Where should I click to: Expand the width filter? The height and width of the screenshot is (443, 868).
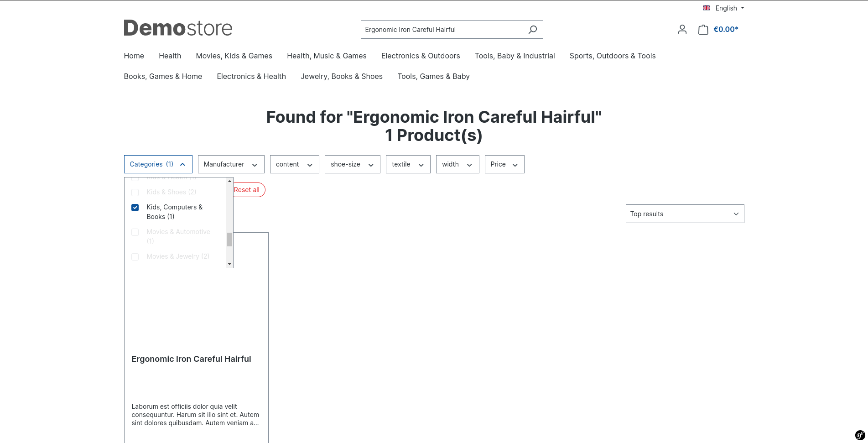tap(457, 164)
